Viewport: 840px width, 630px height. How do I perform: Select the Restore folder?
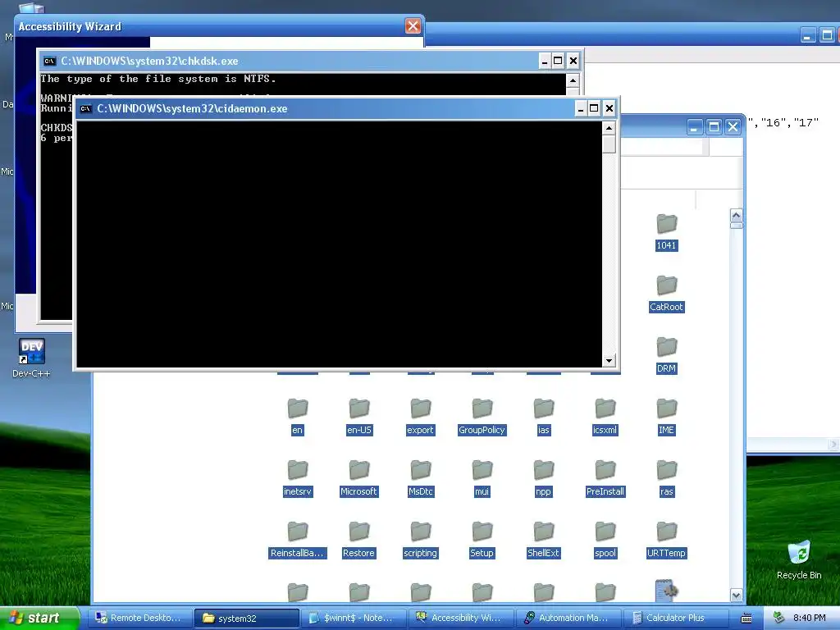(359, 541)
